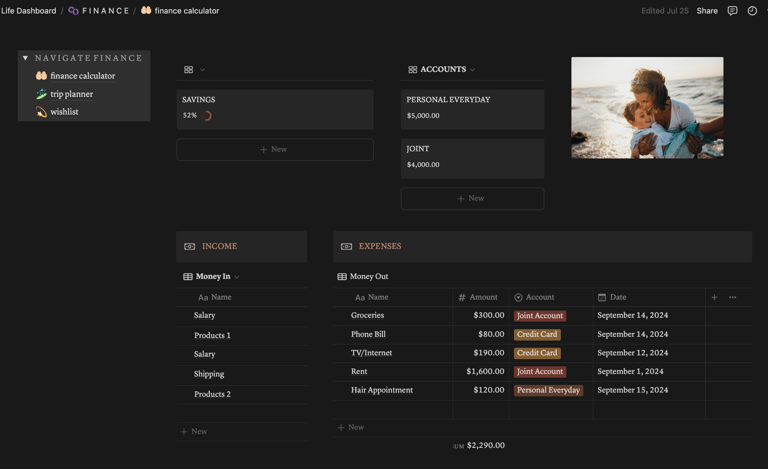Viewport: 768px width, 469px height.
Task: Open Groceries account tag Joint Account
Action: pyautogui.click(x=540, y=316)
